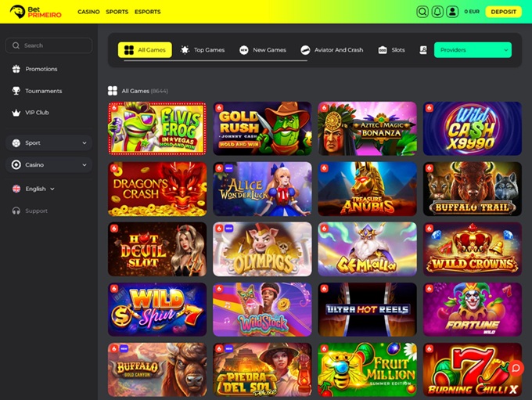The height and width of the screenshot is (400, 532).
Task: Open the English language selector
Action: point(35,189)
